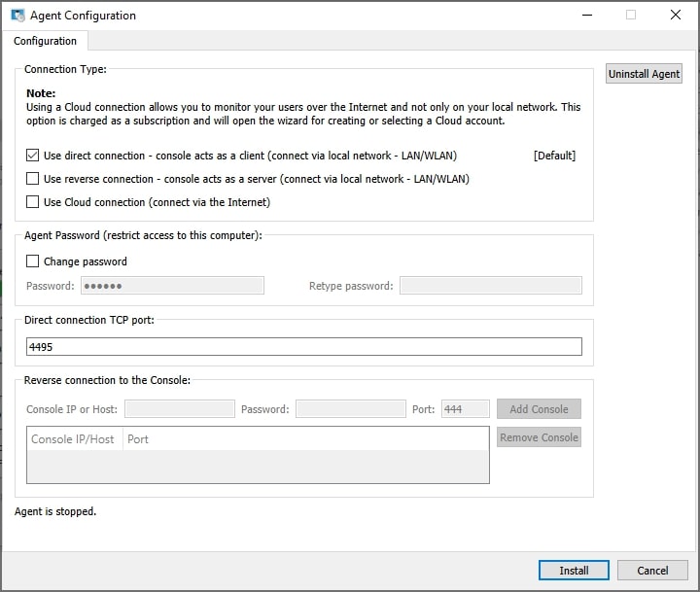Click the Direct connection TCP port field
This screenshot has width=700, height=592.
303,347
